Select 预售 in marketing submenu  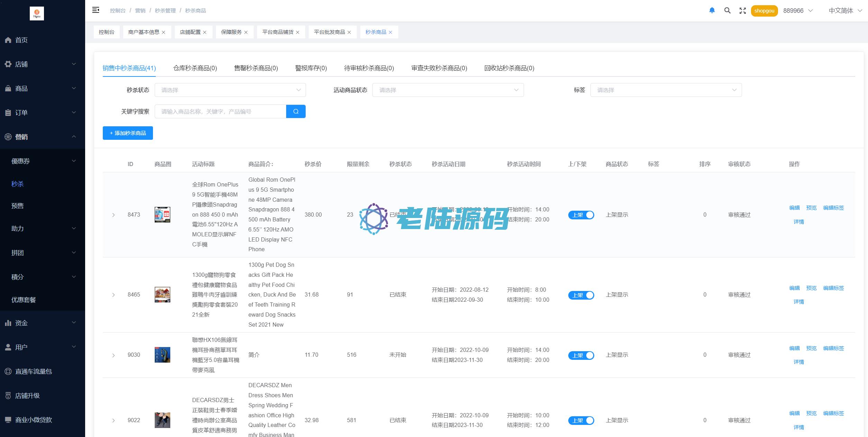point(17,206)
